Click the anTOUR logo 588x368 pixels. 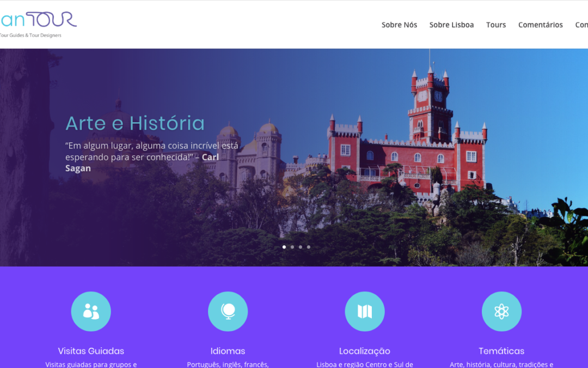tap(38, 25)
